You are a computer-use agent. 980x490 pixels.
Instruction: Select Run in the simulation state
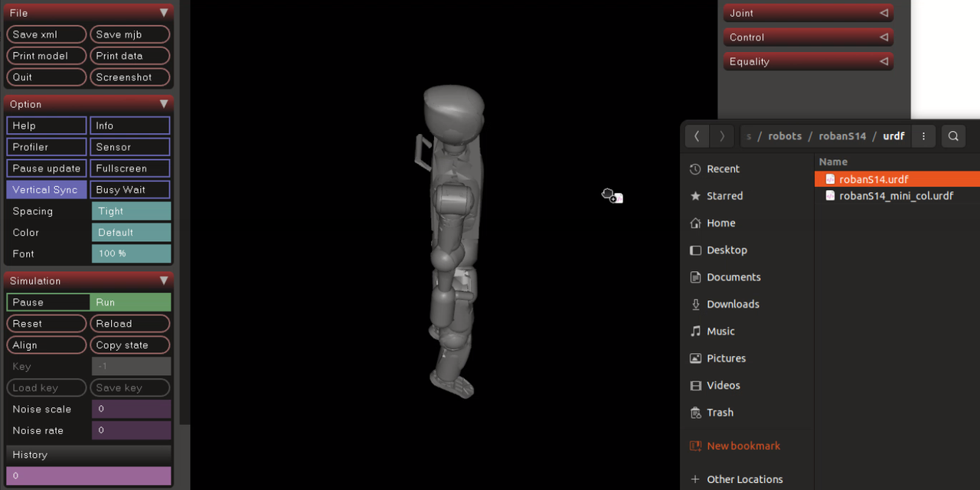point(131,302)
